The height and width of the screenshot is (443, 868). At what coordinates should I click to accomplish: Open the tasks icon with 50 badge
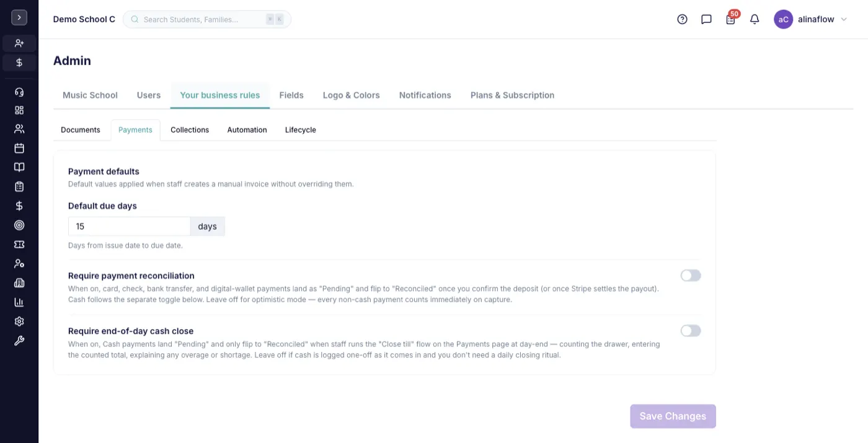731,19
